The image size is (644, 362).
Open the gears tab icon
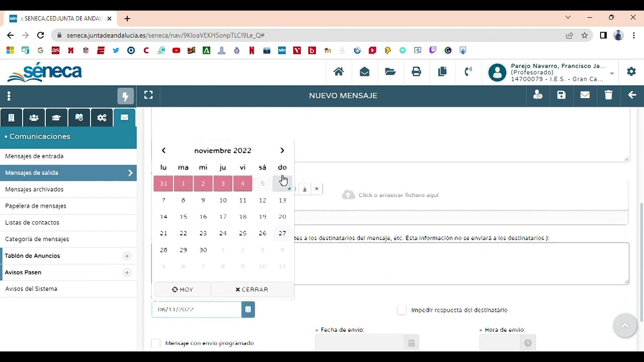(102, 118)
